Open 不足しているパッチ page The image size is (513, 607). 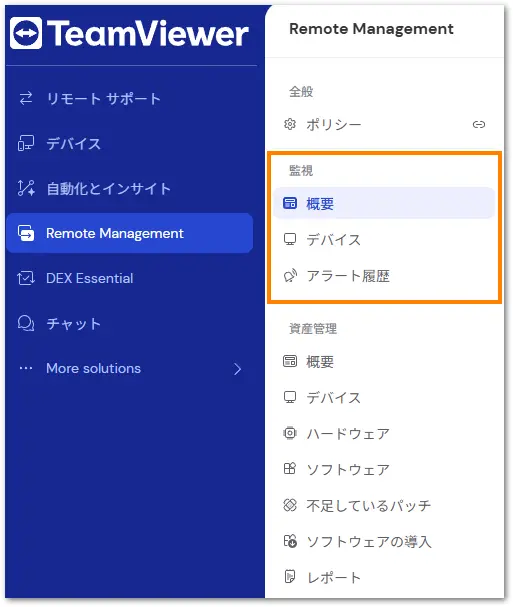[384, 505]
